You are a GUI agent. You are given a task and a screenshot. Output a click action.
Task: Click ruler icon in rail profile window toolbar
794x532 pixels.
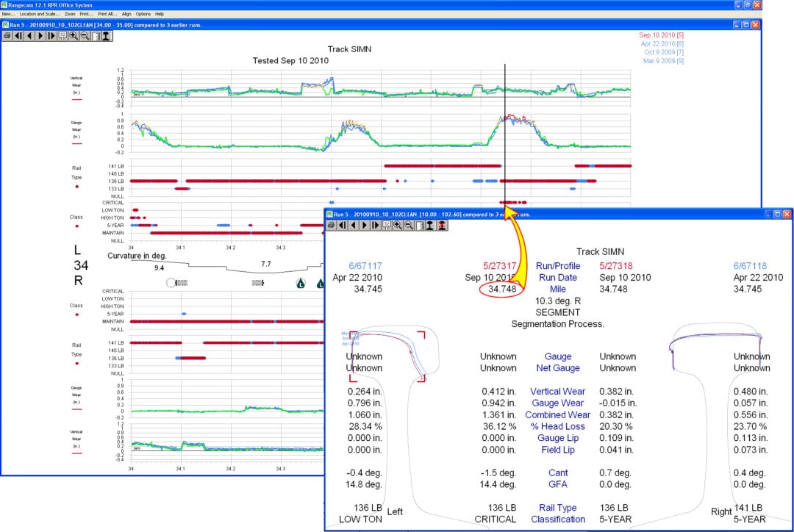(x=420, y=225)
